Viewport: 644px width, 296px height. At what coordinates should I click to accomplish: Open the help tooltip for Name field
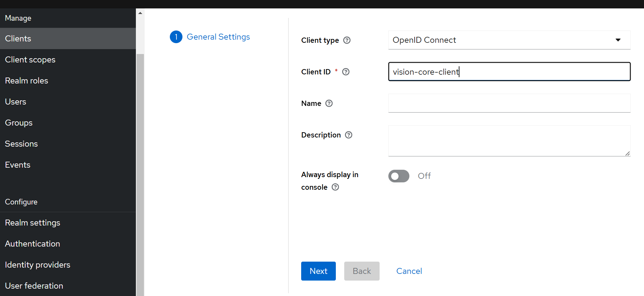point(329,103)
